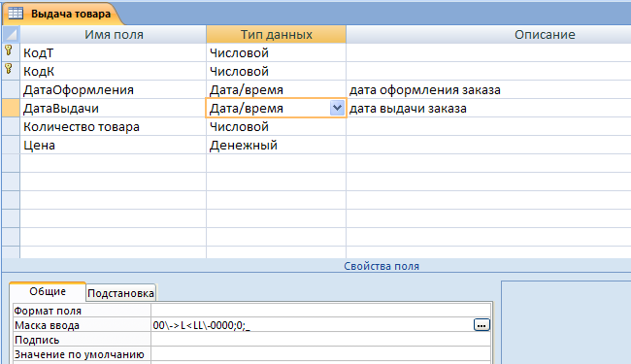Expand the data type dropdown for ДатаВыдачи
631x364 pixels.
(337, 108)
